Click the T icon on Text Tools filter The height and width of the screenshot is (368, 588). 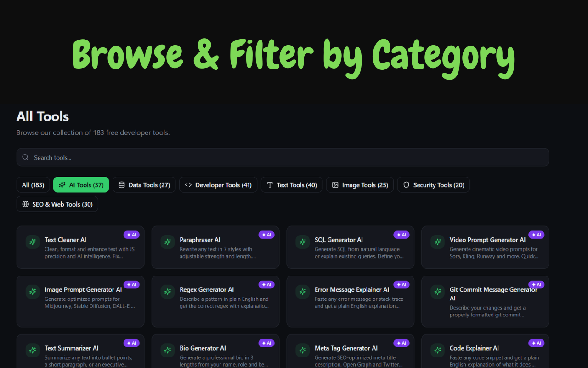tap(269, 184)
